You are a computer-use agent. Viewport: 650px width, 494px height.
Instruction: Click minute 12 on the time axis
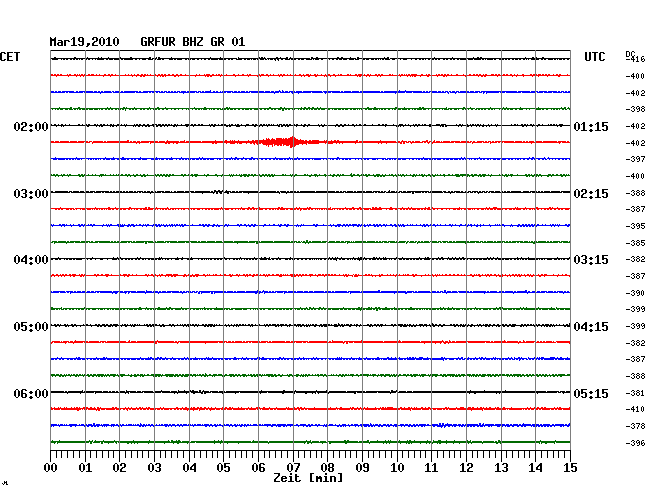pos(466,467)
